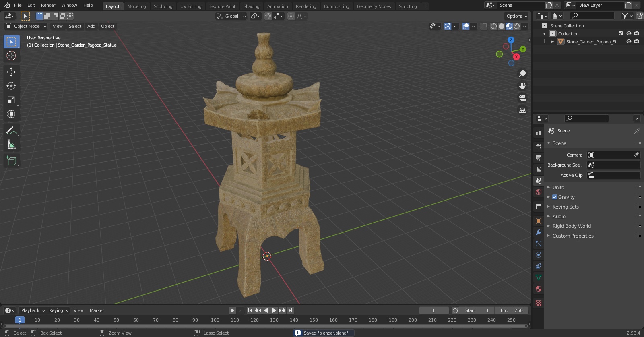Activate the Move tool
This screenshot has width=644, height=337.
(11, 72)
